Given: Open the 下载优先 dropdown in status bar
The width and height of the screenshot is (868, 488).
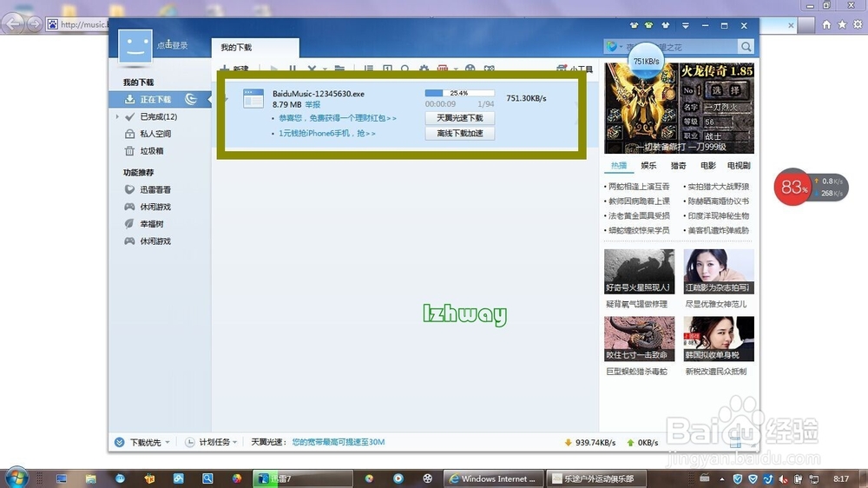Looking at the screenshot, I should [x=142, y=442].
